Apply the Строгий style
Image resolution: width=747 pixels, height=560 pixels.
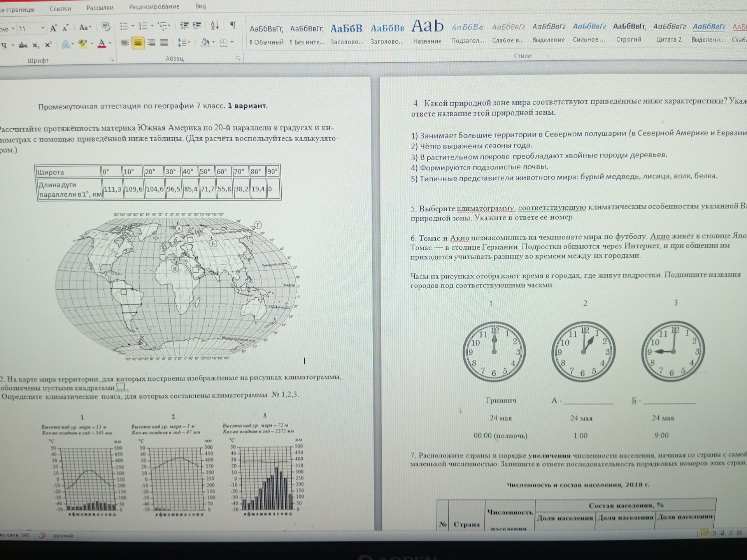pyautogui.click(x=629, y=33)
